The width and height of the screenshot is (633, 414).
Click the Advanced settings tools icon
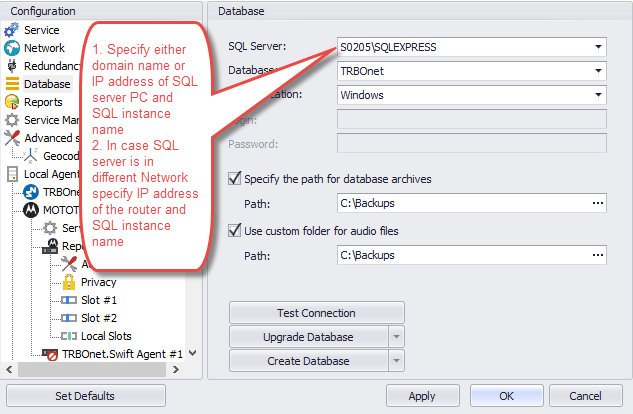(x=12, y=138)
